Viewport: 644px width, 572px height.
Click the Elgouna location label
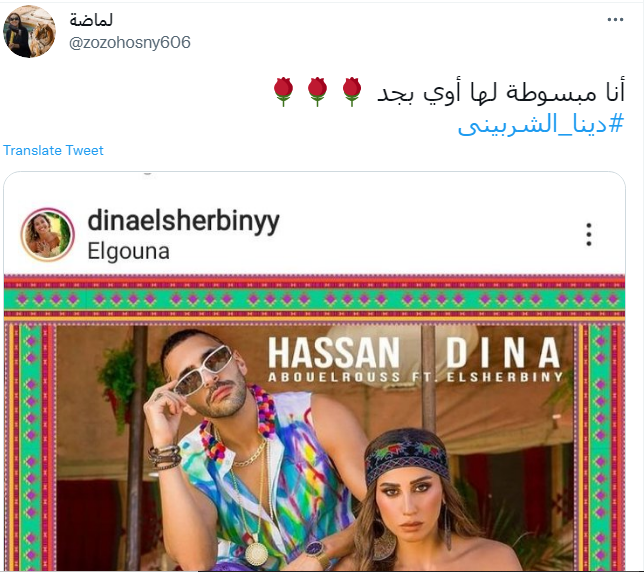[129, 251]
